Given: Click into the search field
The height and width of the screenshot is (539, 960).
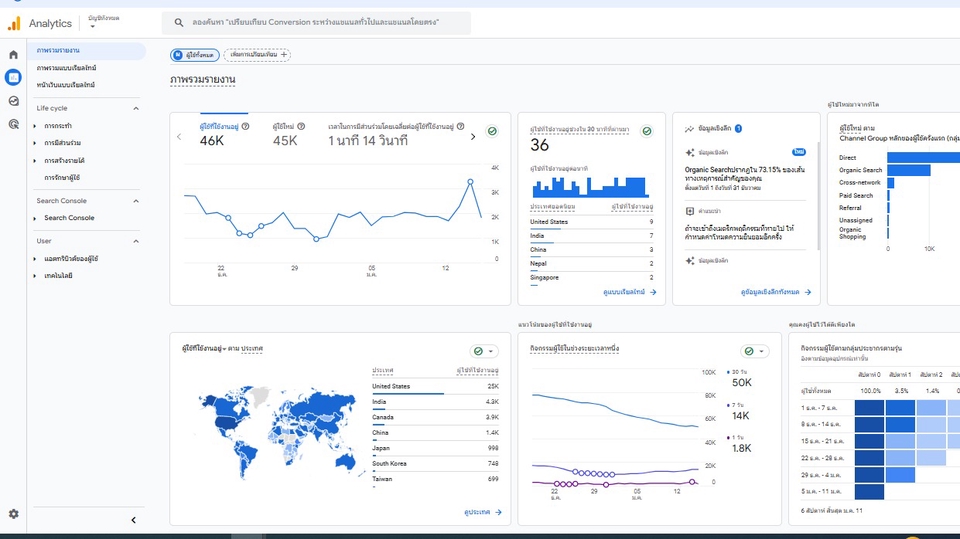Looking at the screenshot, I should coord(316,23).
